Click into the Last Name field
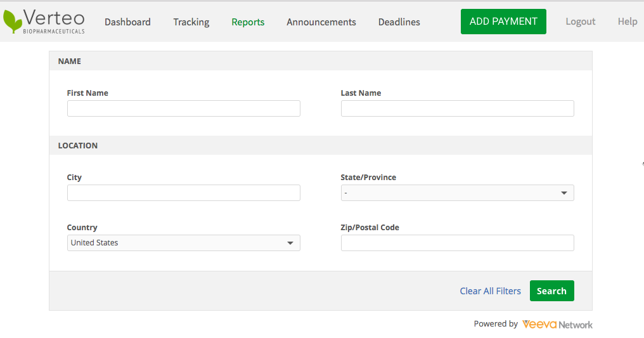Image resolution: width=644 pixels, height=338 pixels. pyautogui.click(x=457, y=108)
